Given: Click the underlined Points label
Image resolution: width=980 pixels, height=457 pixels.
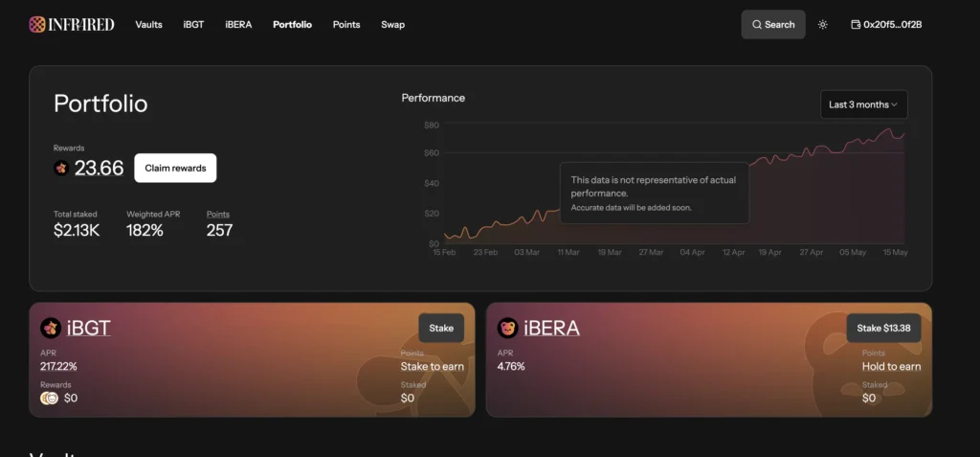Looking at the screenshot, I should click(x=218, y=214).
